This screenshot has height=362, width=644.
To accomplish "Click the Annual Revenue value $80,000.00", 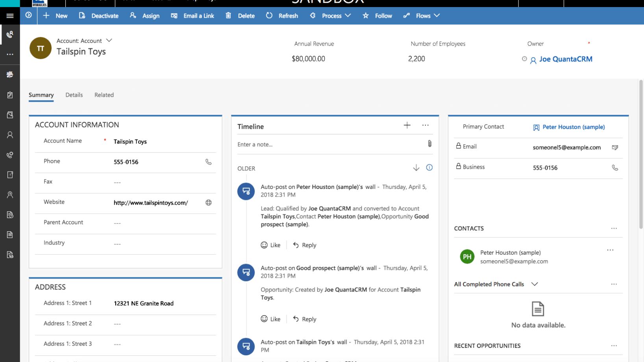I will click(308, 59).
